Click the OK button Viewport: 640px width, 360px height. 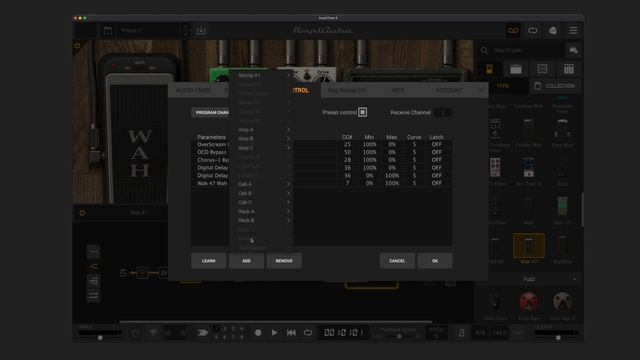pos(435,261)
